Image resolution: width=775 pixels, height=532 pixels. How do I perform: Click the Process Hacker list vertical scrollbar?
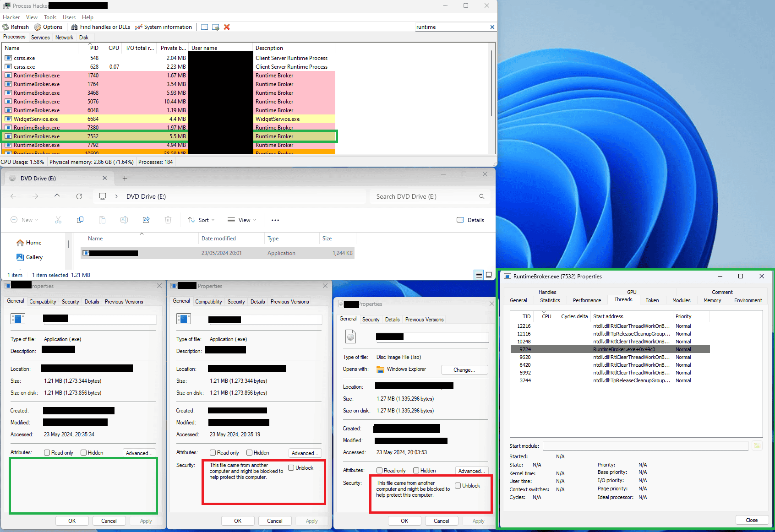[491, 82]
